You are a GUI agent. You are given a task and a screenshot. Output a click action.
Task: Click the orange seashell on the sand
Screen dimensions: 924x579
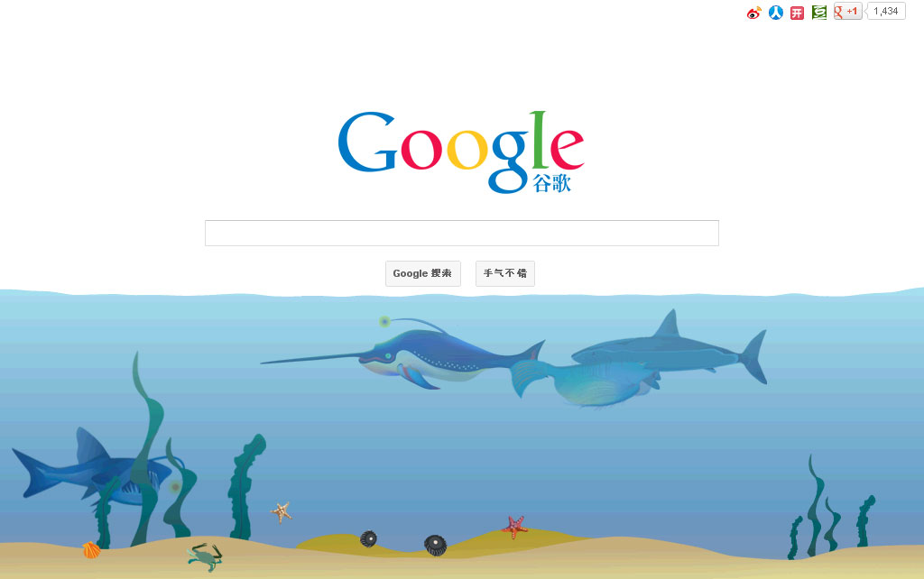91,551
